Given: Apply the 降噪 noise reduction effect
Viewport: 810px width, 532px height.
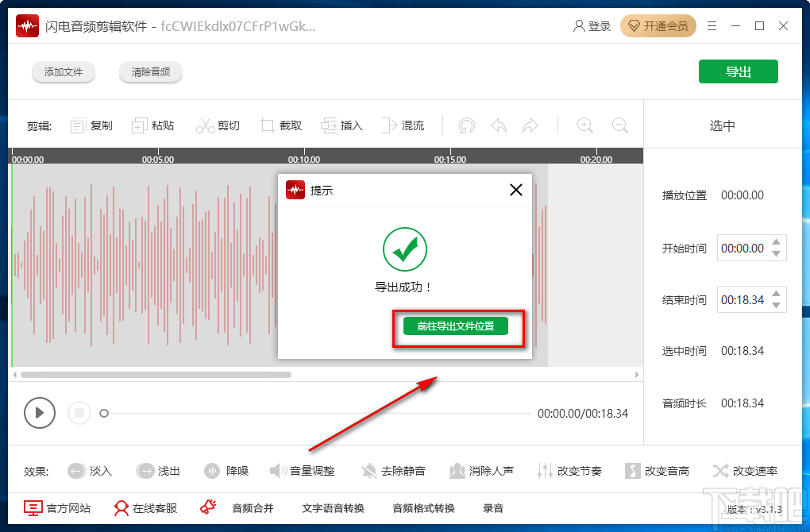Looking at the screenshot, I should pyautogui.click(x=226, y=471).
